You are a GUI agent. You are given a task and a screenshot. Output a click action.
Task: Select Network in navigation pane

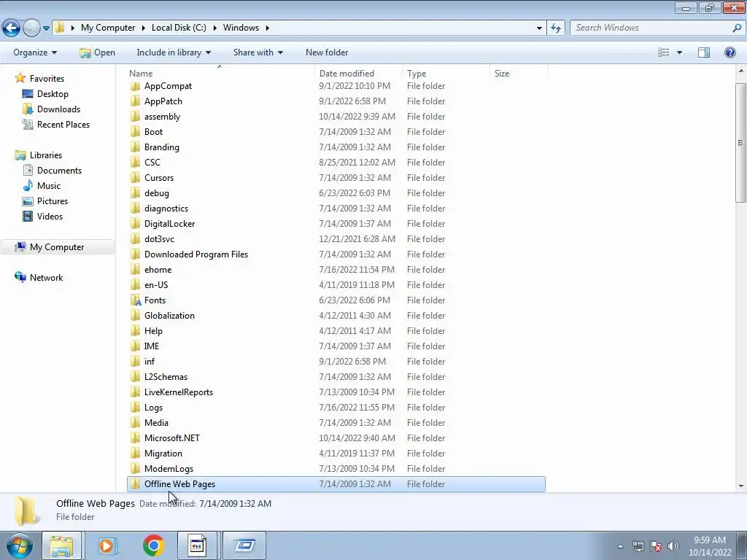coord(46,278)
